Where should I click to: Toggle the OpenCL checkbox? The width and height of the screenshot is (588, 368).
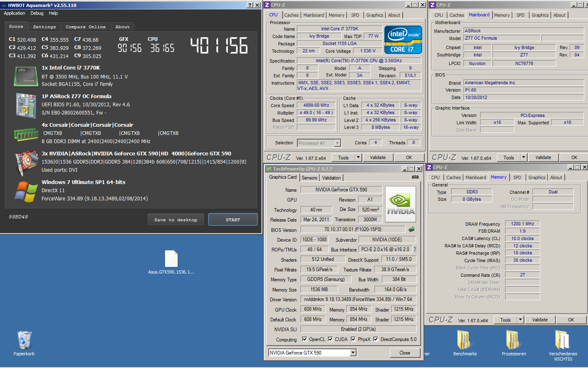(x=305, y=339)
